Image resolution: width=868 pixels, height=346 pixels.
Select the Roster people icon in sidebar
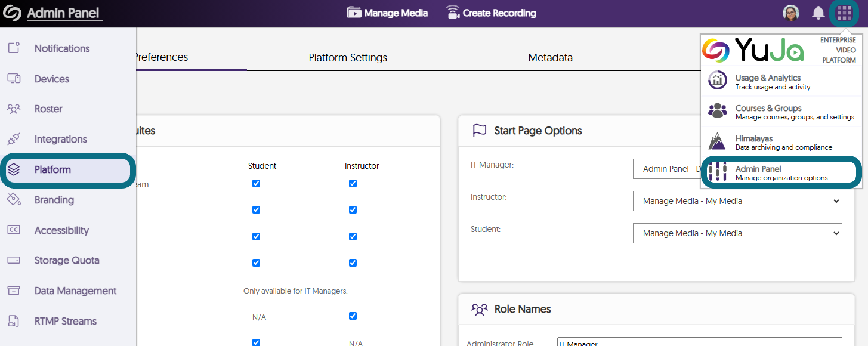(x=13, y=109)
